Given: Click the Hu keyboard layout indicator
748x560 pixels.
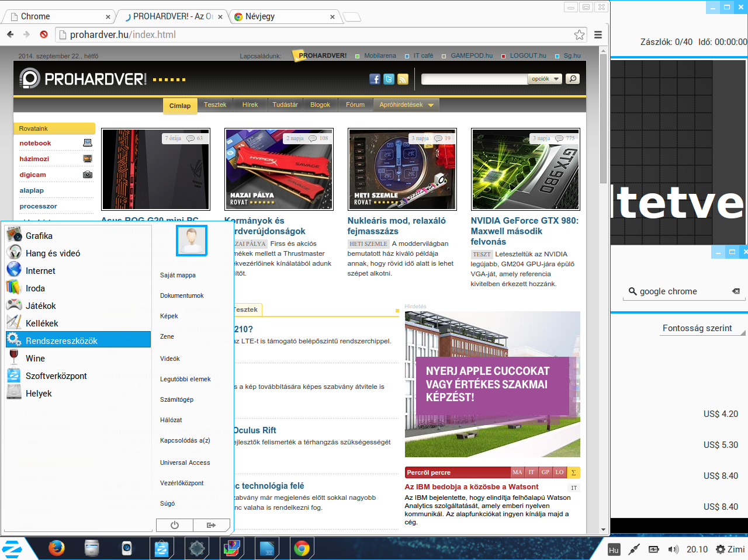Looking at the screenshot, I should coord(614,549).
